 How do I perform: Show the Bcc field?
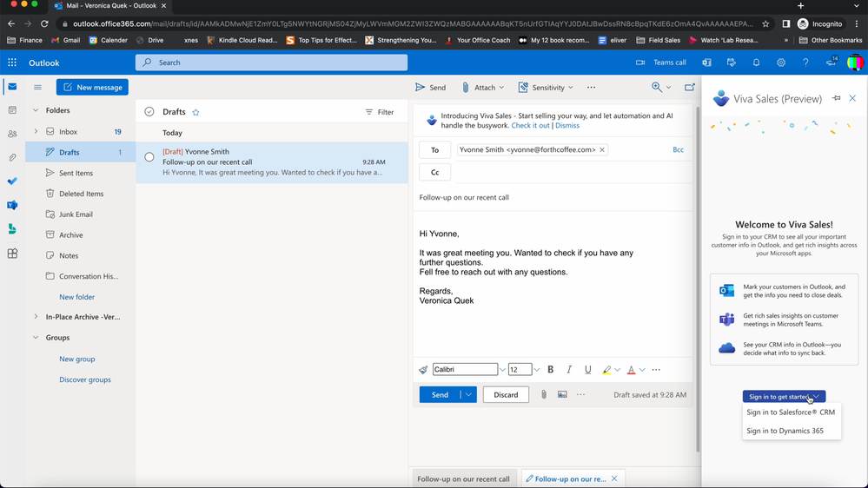tap(678, 149)
